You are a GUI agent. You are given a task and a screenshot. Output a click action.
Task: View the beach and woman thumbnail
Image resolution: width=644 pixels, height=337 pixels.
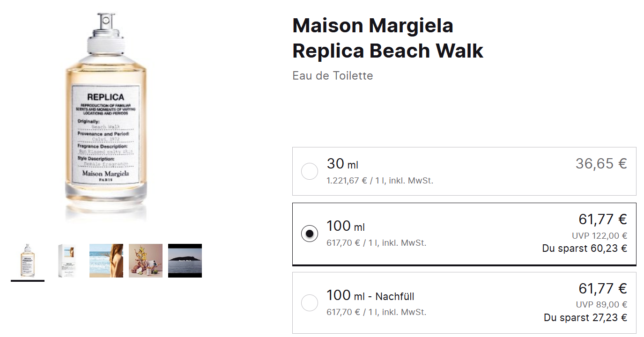click(106, 260)
